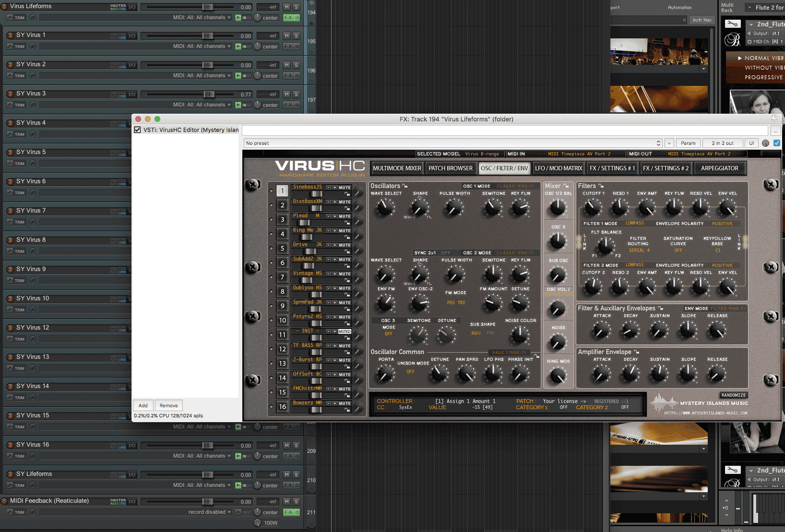Toggle phase invert on SY Virus 3 track

[x=33, y=105]
